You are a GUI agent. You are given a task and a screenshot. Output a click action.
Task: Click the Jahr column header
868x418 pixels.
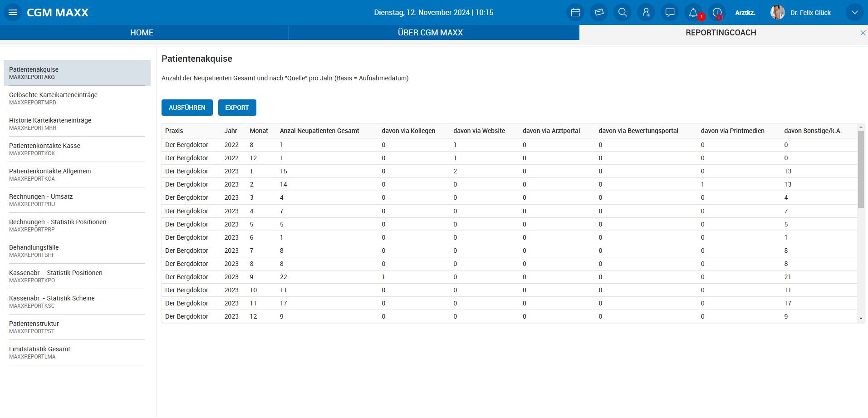[230, 131]
